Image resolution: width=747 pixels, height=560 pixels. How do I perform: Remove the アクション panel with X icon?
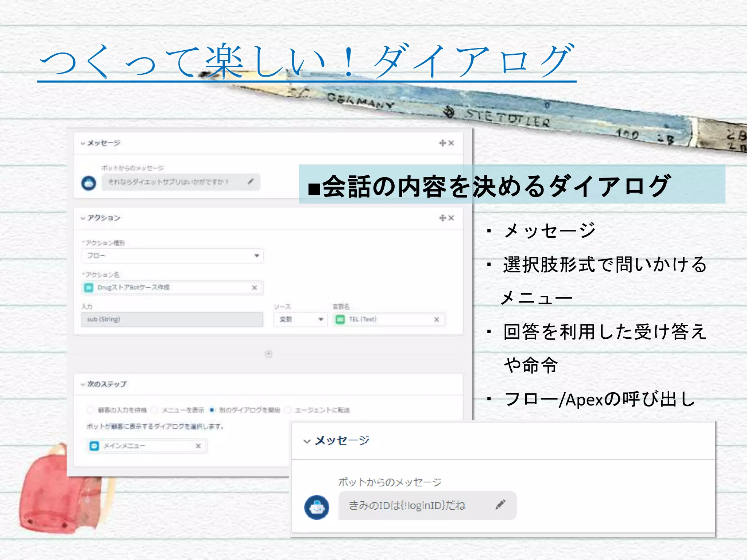452,218
